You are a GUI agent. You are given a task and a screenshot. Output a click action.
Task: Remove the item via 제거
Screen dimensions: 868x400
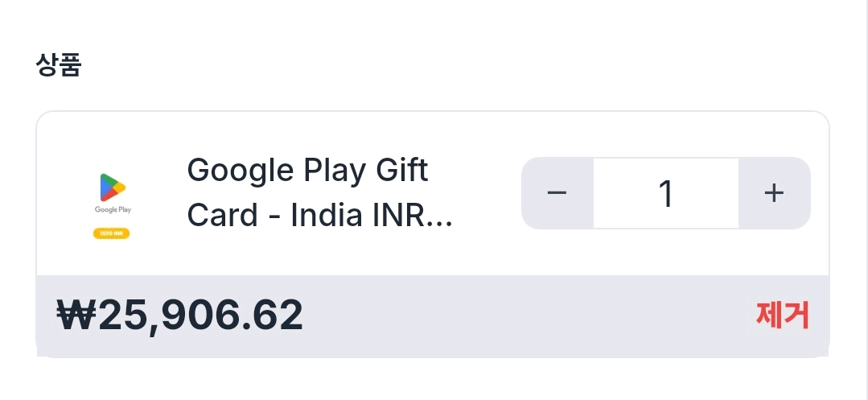coord(782,315)
